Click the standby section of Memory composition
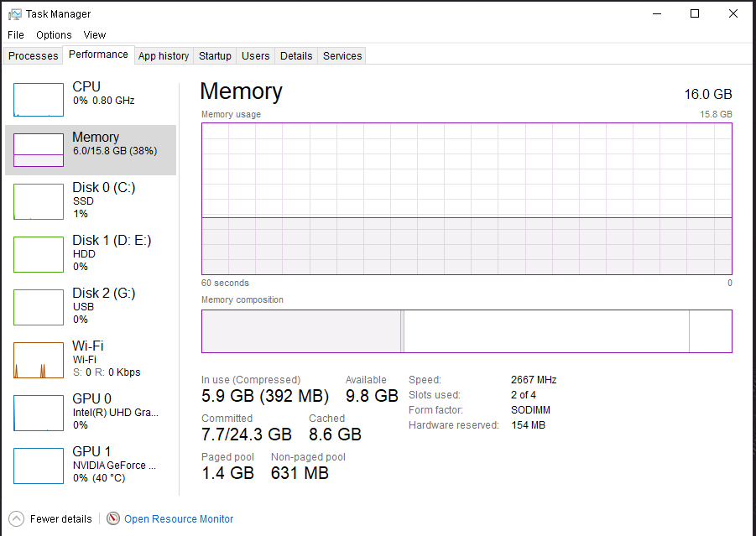Image resolution: width=756 pixels, height=536 pixels. coord(547,331)
